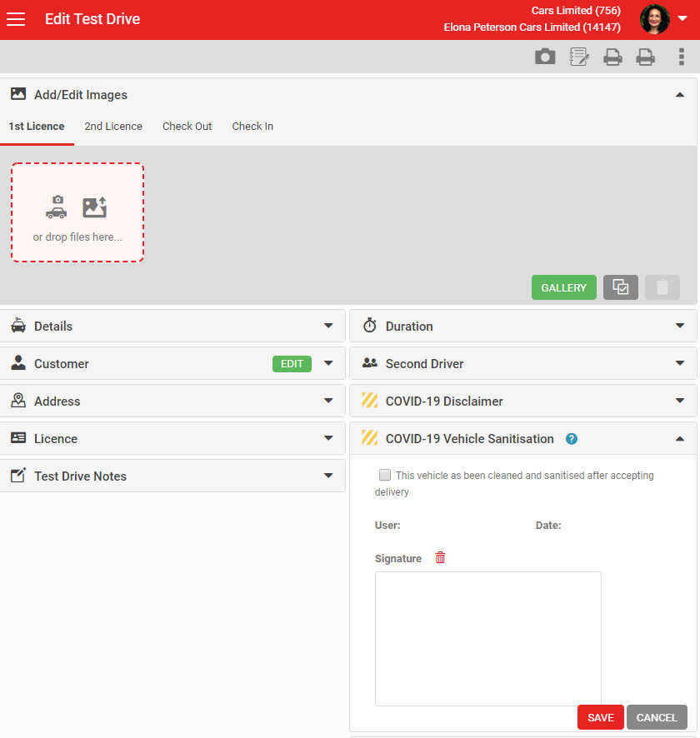Click the 'Date:' field label
Viewport: 700px width, 738px height.
coord(548,526)
